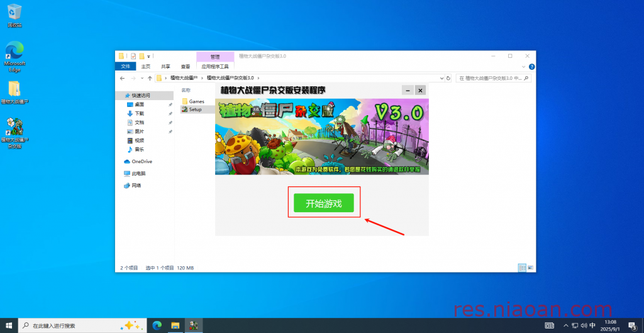Switch to the 共享 ribbon tab

coord(165,66)
